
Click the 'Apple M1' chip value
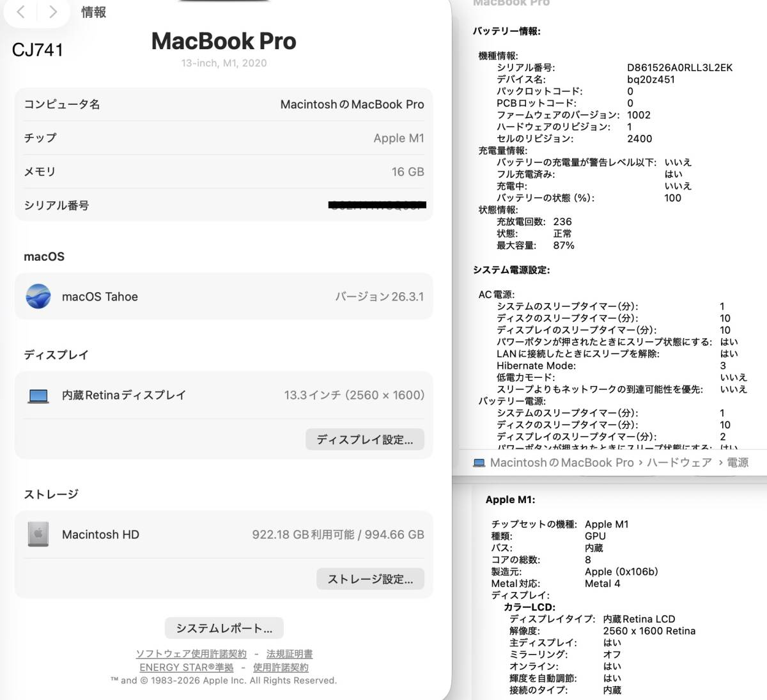click(x=399, y=138)
